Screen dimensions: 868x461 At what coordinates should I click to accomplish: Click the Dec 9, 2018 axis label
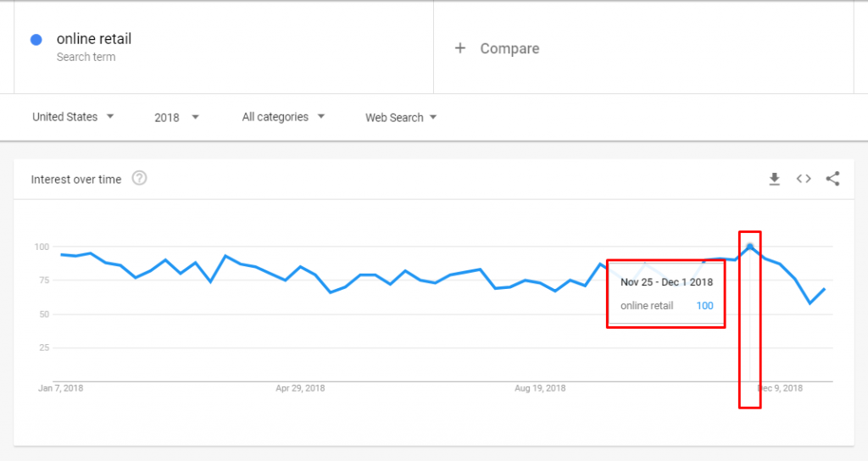[780, 388]
